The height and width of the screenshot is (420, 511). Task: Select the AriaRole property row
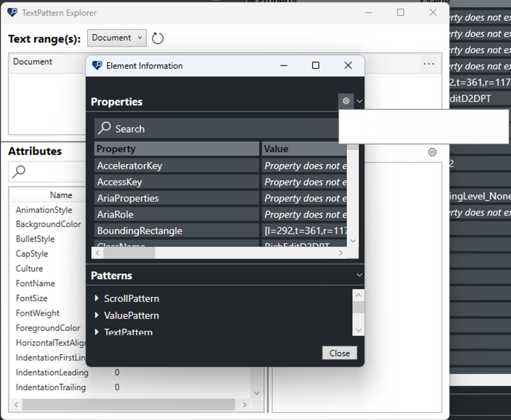(x=177, y=214)
